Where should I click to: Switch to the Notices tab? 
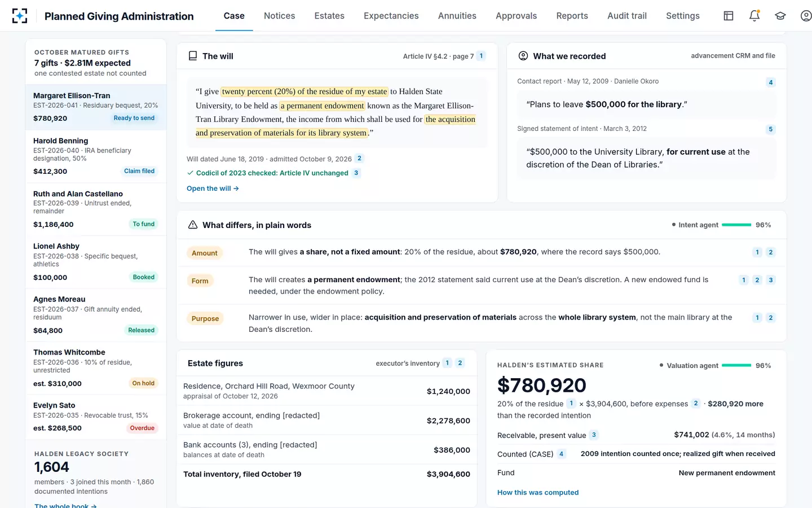coord(280,16)
